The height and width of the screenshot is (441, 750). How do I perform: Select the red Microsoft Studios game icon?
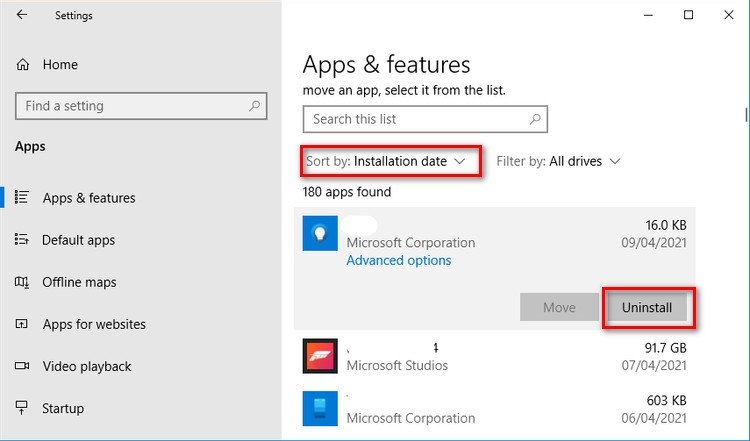(321, 355)
